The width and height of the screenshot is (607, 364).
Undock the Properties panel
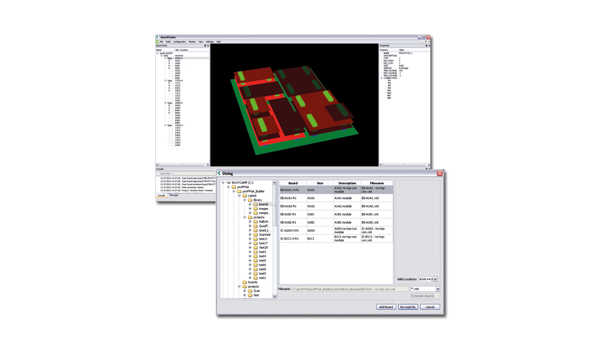(426, 45)
